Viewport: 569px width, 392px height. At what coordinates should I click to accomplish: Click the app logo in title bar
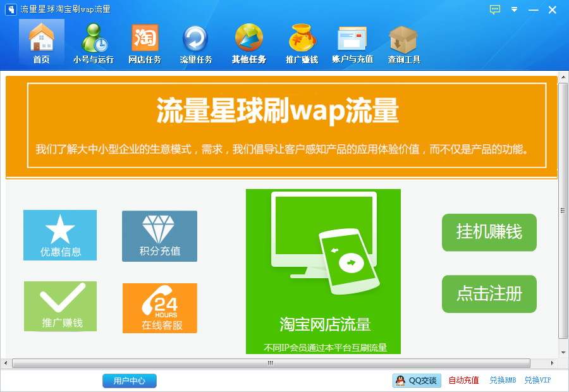point(11,9)
